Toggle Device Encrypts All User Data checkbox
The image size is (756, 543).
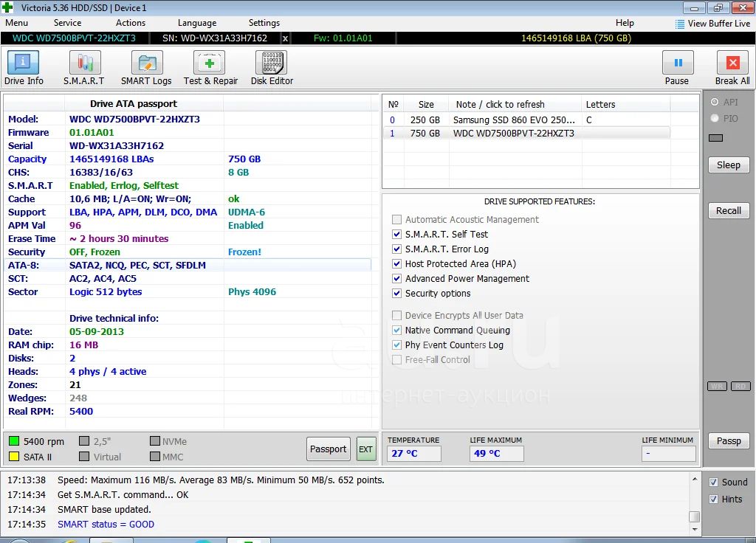[396, 316]
